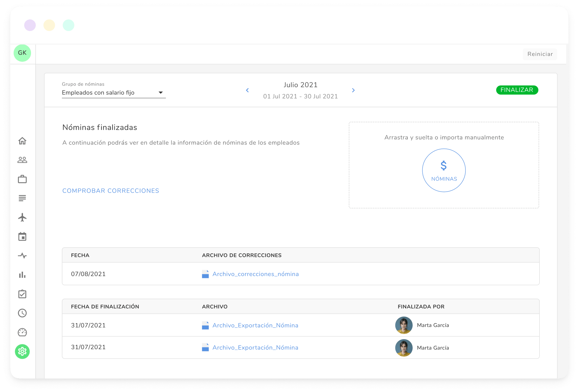Click the Nóminas finalizadas heading
Image resolution: width=578 pixels, height=392 pixels.
click(100, 127)
